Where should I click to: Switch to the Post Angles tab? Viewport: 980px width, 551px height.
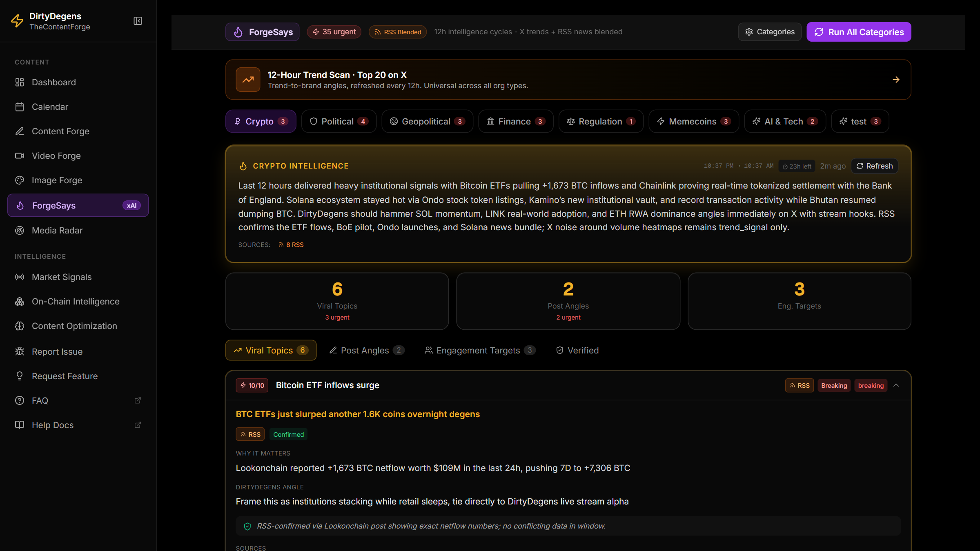click(x=367, y=350)
